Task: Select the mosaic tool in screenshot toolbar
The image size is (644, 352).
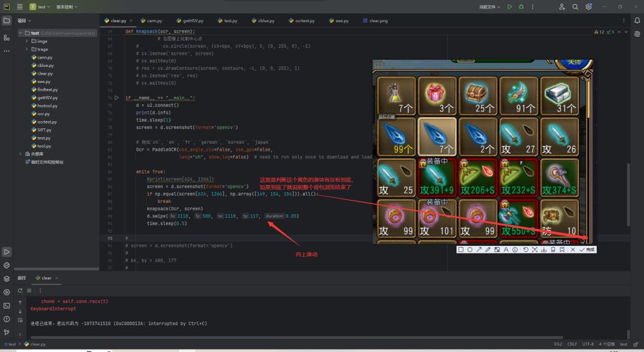Action: [497, 249]
